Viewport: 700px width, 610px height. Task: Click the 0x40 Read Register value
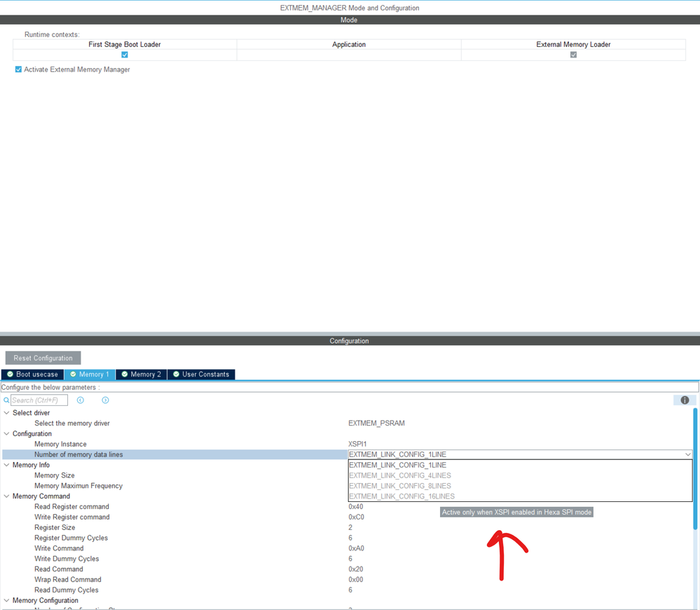click(x=356, y=506)
